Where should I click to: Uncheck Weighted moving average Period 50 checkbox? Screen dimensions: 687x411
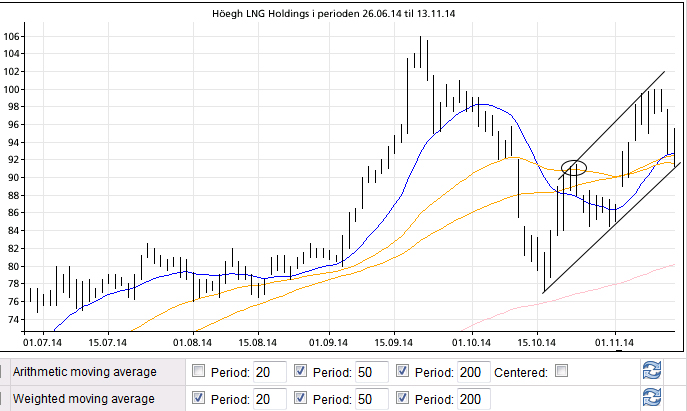[x=301, y=398]
